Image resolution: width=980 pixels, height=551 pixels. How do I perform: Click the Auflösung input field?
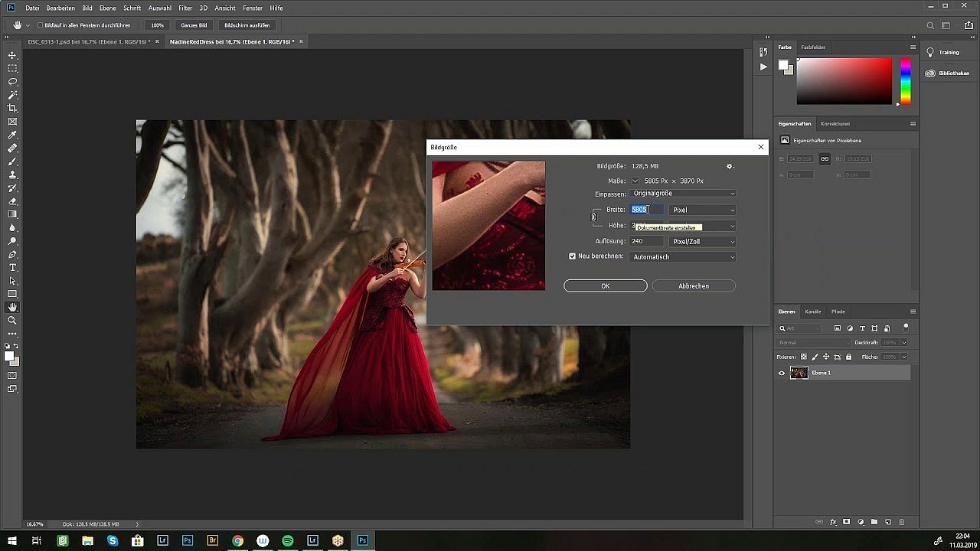click(645, 242)
